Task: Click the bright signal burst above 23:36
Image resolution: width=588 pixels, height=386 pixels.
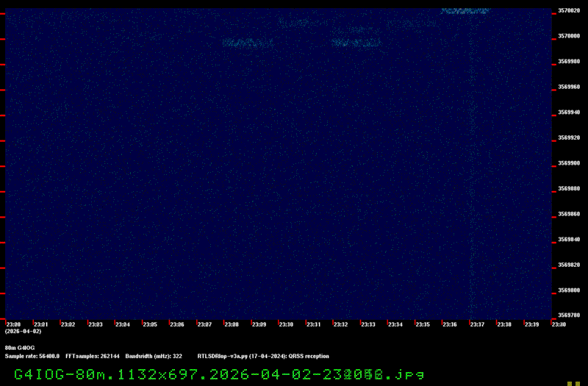Action: point(465,11)
